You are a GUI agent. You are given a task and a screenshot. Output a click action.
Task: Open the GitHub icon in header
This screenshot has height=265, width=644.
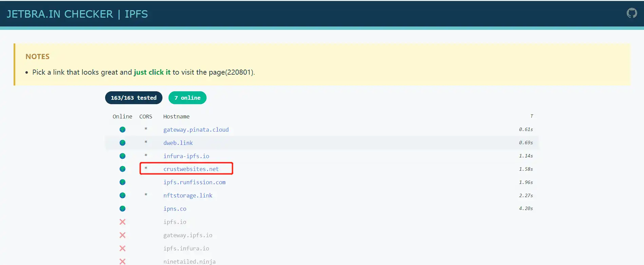click(631, 13)
